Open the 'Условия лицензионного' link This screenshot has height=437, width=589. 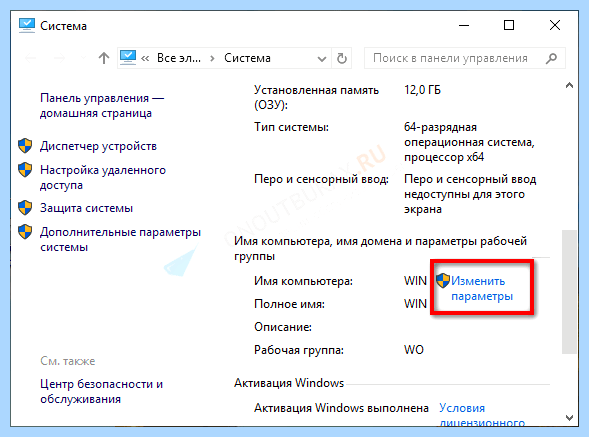(x=482, y=415)
